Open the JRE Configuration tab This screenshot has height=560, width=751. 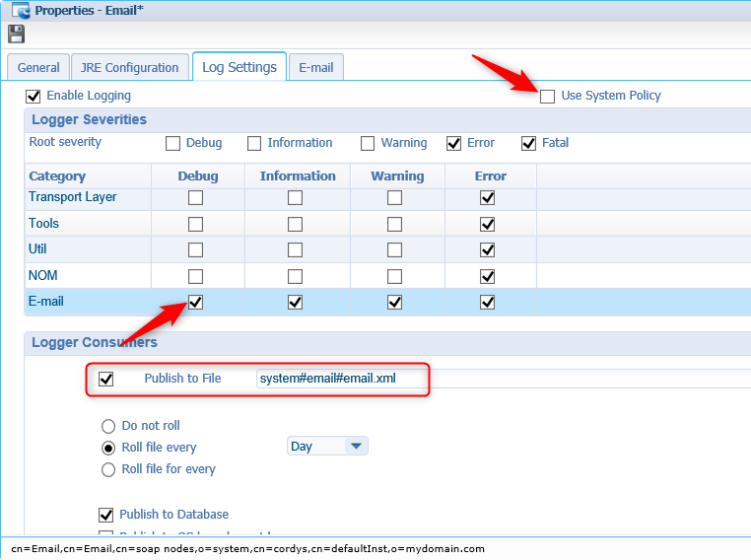(128, 68)
